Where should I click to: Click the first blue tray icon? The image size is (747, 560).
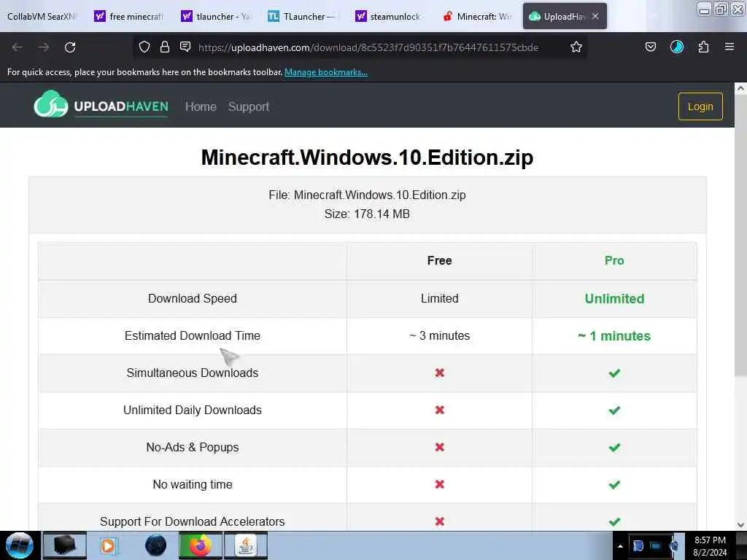pyautogui.click(x=638, y=546)
